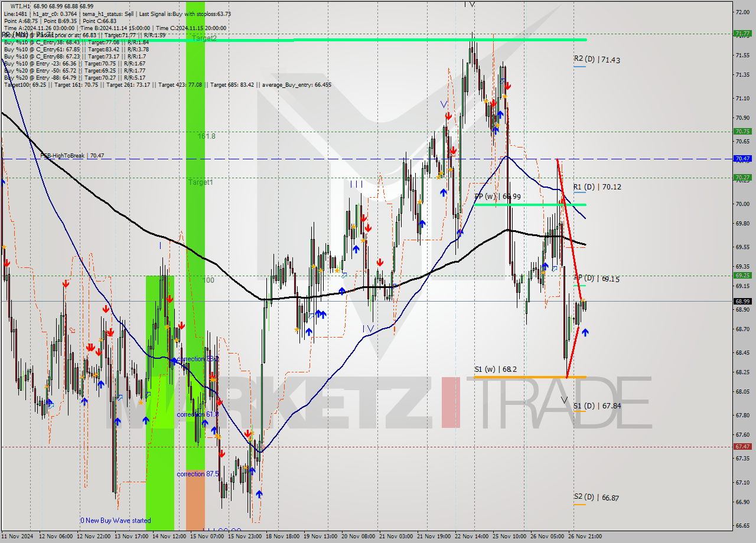The image size is (756, 543).
Task: Select the '100' Fibonacci level label
Action: [x=208, y=280]
